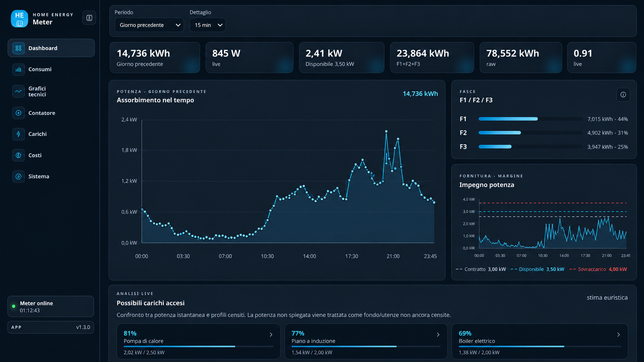Click the Costi currency icon
Image resolution: width=644 pixels, height=362 pixels.
pos(18,155)
